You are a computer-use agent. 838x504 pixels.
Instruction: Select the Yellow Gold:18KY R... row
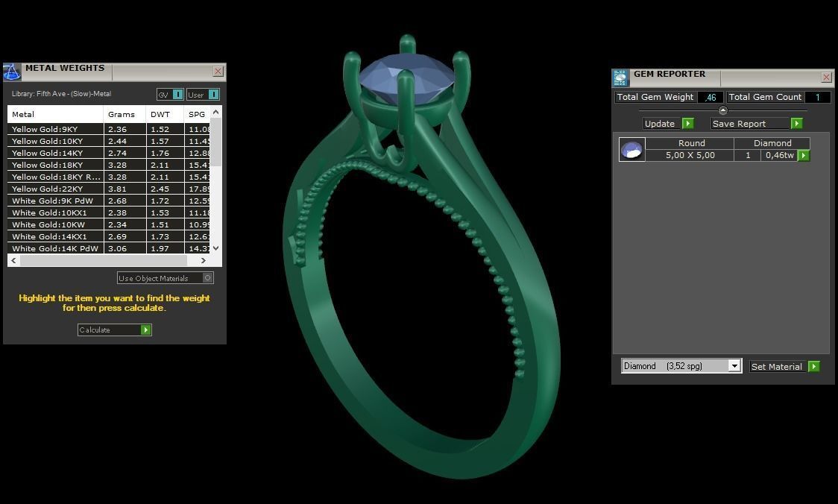(x=109, y=177)
